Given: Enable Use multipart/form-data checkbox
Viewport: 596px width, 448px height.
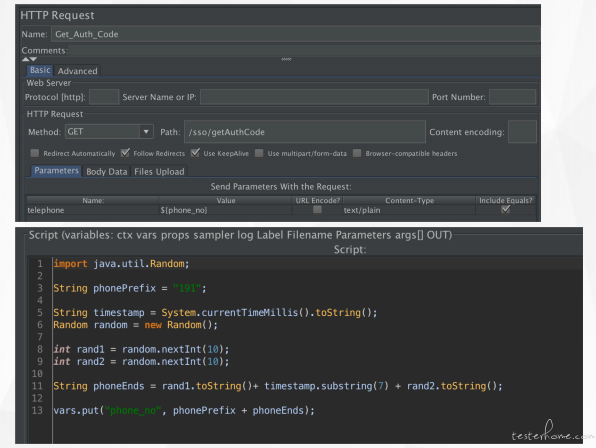Looking at the screenshot, I should (x=259, y=153).
